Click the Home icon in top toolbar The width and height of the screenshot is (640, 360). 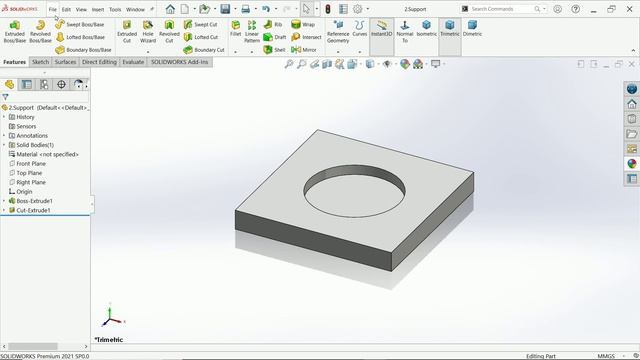[170, 9]
